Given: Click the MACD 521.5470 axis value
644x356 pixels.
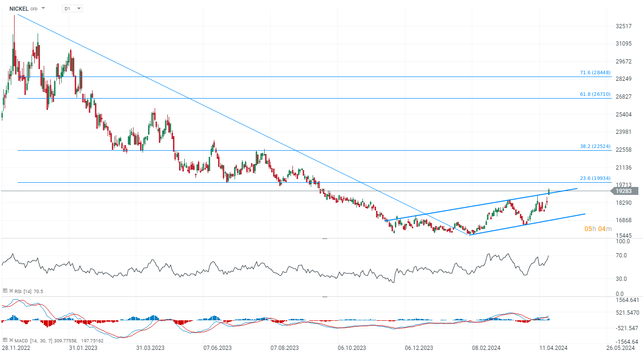Looking at the screenshot, I should tap(627, 313).
